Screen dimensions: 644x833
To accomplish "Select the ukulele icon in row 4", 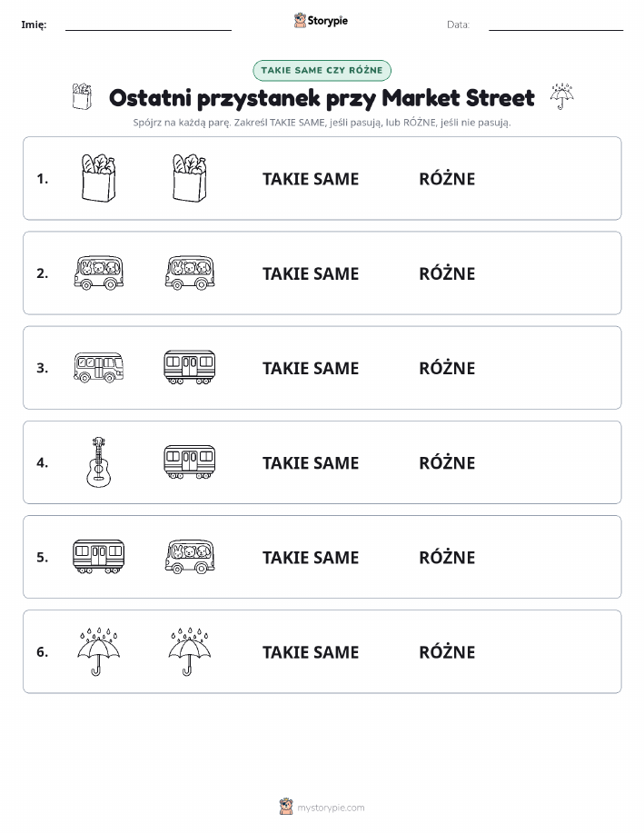I will coord(99,461).
